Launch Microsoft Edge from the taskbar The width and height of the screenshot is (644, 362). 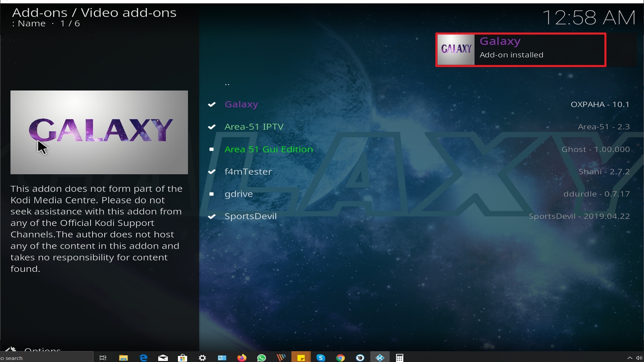point(144,358)
